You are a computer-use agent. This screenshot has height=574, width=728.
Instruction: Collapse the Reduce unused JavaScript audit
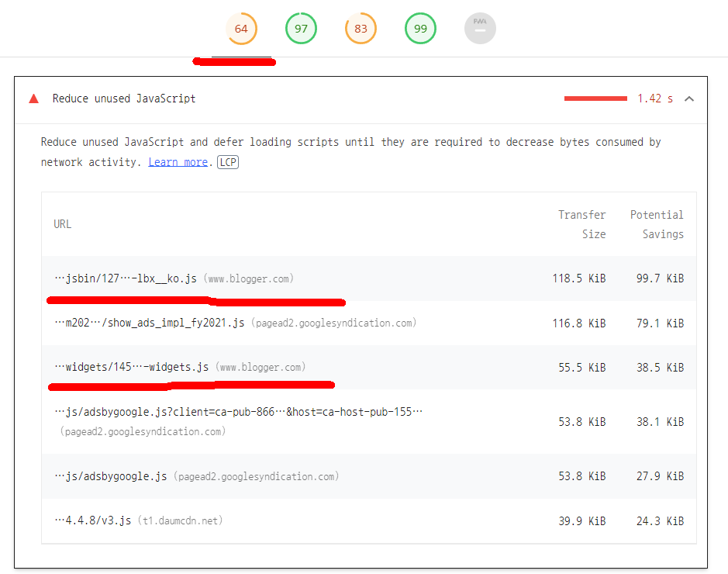point(689,99)
